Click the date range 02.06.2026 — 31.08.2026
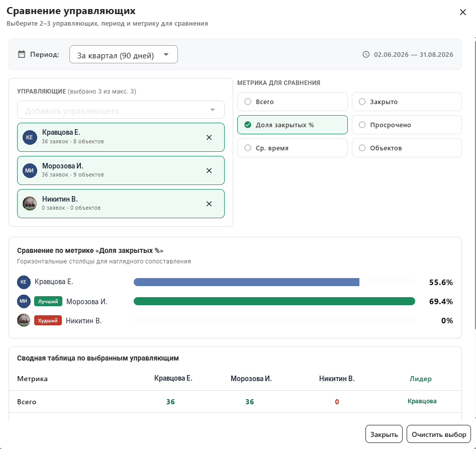Screen dimensions: 476x449 (414, 54)
